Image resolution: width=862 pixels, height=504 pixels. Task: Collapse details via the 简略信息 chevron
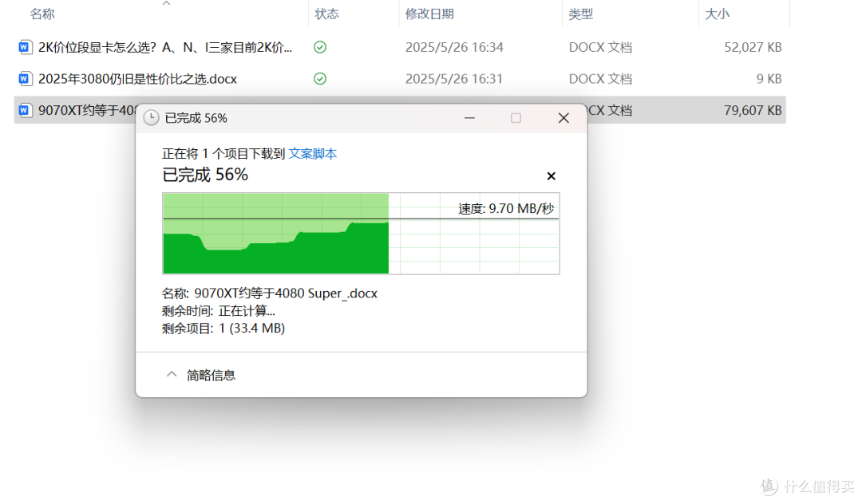click(172, 375)
